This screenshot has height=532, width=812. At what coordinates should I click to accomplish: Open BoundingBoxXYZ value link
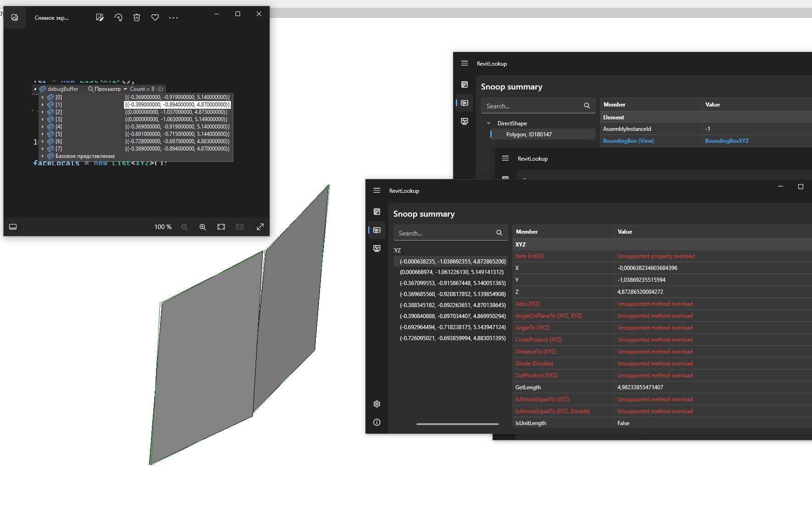click(727, 141)
